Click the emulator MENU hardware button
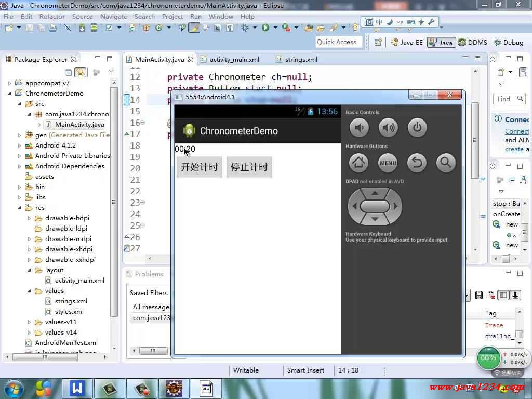This screenshot has width=532, height=399. click(388, 163)
